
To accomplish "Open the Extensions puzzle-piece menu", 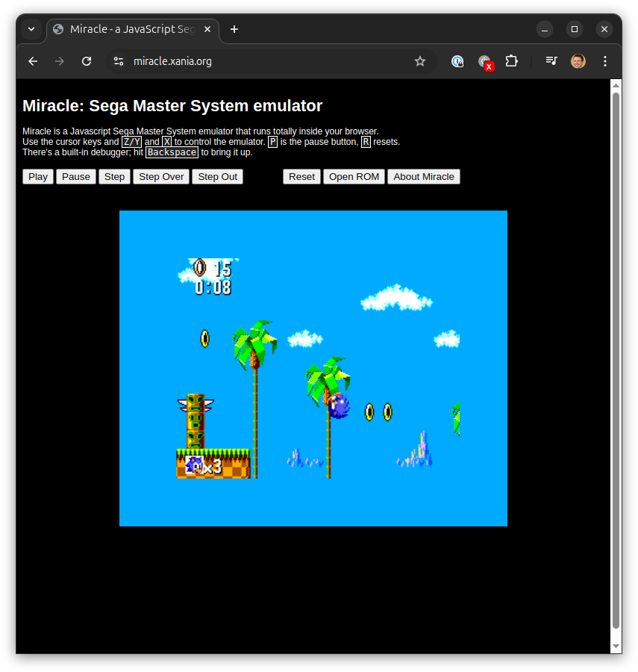I will [512, 61].
